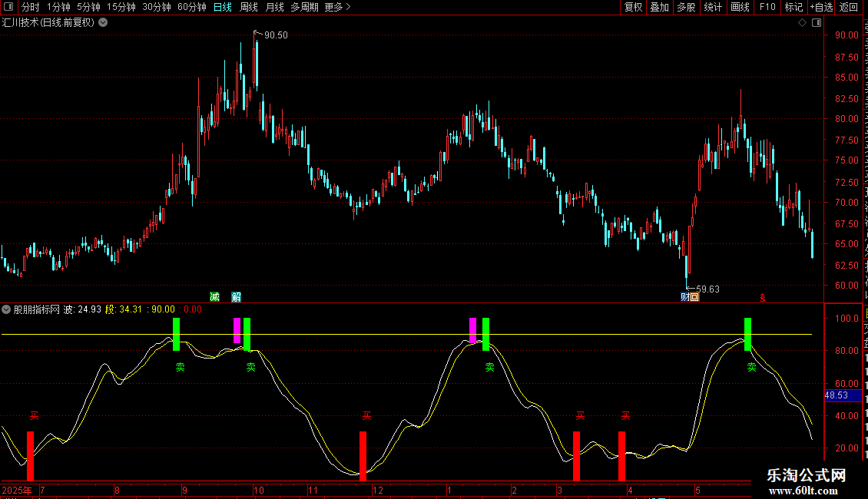The width and height of the screenshot is (868, 499).
Task: Click the 59.63 low price label
Action: tap(707, 289)
